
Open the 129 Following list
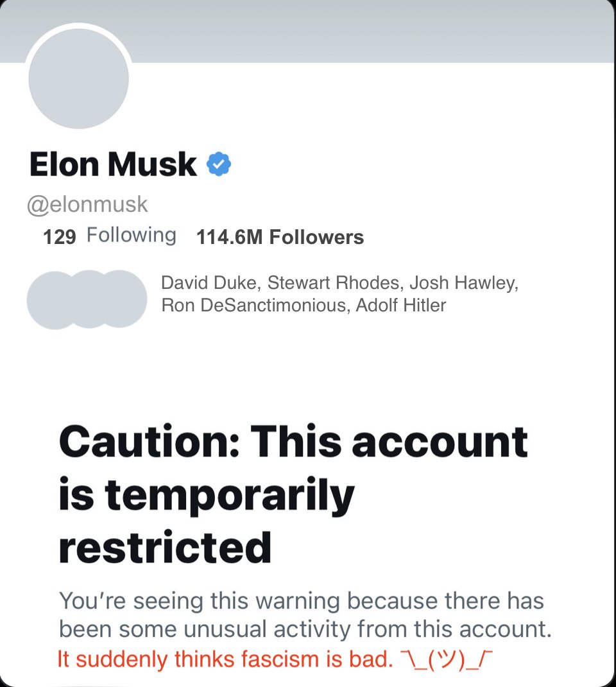pyautogui.click(x=110, y=236)
